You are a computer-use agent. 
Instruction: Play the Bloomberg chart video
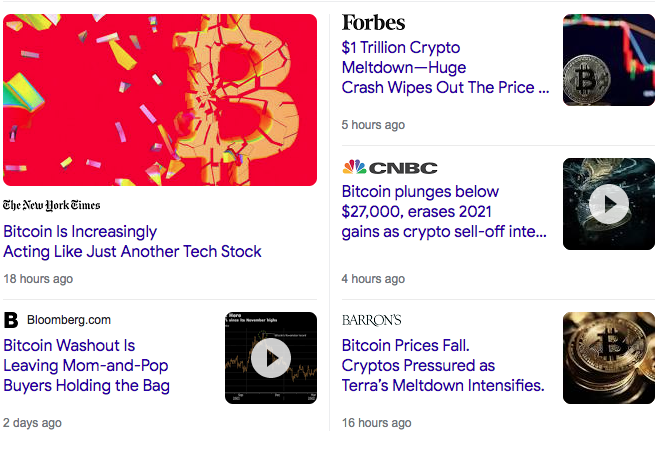click(271, 358)
